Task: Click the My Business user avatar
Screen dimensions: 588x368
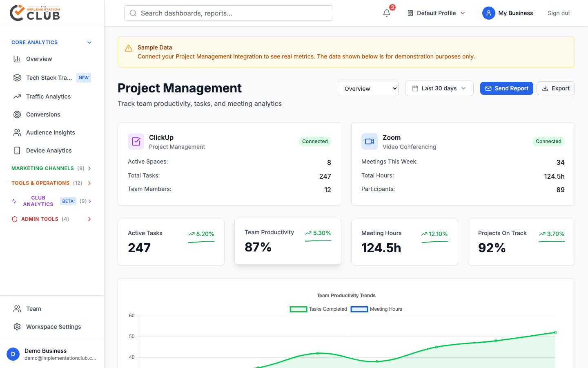Action: pyautogui.click(x=488, y=13)
